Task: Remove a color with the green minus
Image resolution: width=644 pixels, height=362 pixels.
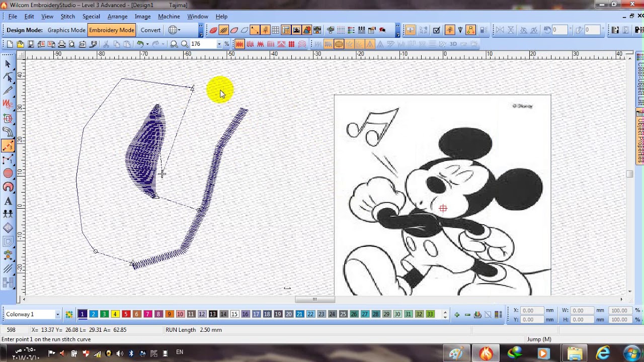Action: (467, 315)
